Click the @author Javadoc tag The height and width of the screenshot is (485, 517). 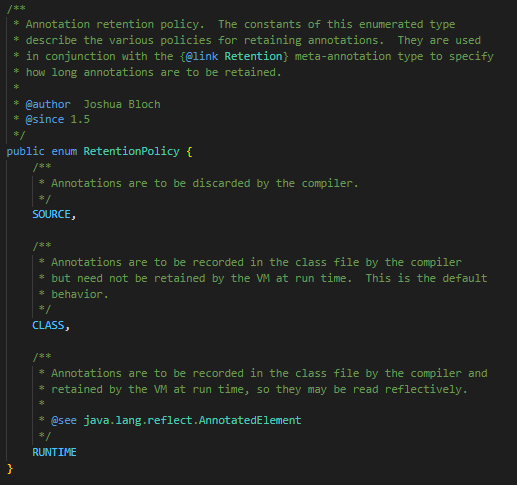[x=48, y=104]
